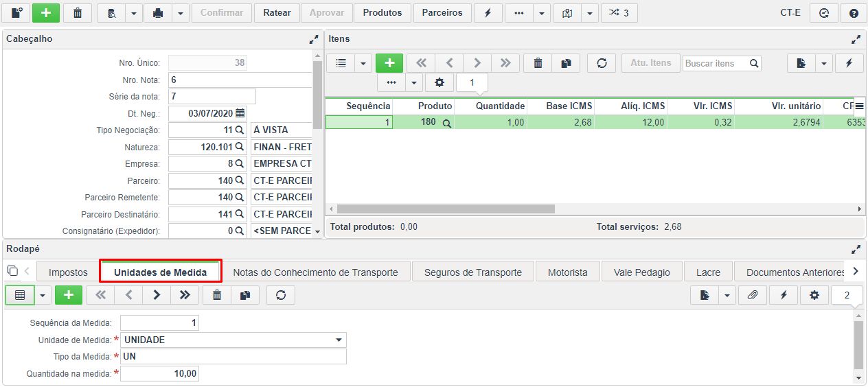Click the Itens horizontal scrollbar
This screenshot has width=868, height=387.
[446, 209]
